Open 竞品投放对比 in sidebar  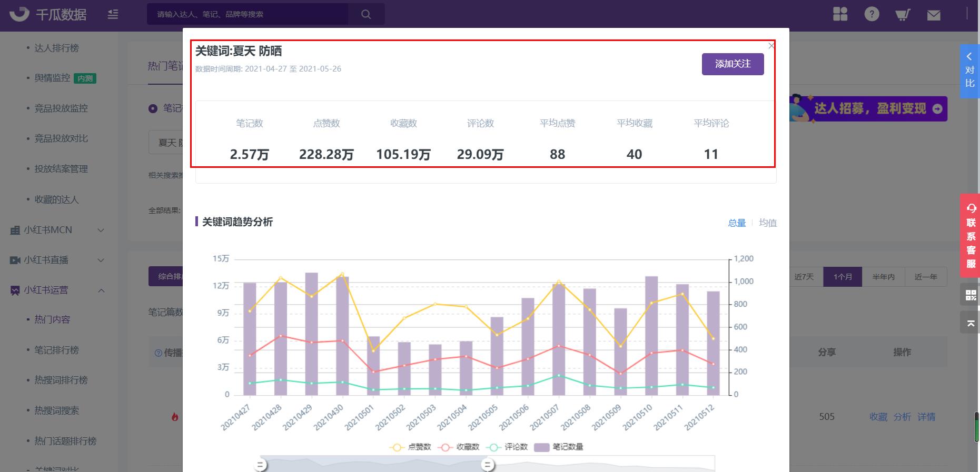pos(61,138)
